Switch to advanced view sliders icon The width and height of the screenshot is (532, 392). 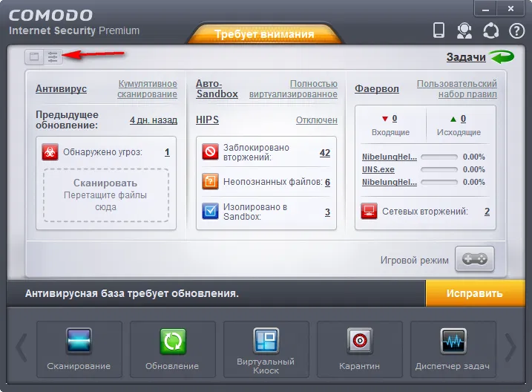pyautogui.click(x=53, y=56)
